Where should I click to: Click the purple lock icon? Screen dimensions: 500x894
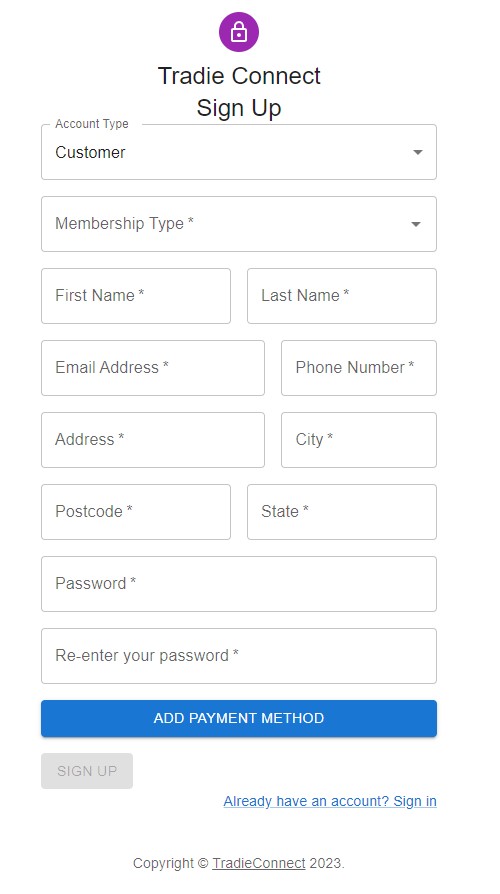click(x=239, y=32)
